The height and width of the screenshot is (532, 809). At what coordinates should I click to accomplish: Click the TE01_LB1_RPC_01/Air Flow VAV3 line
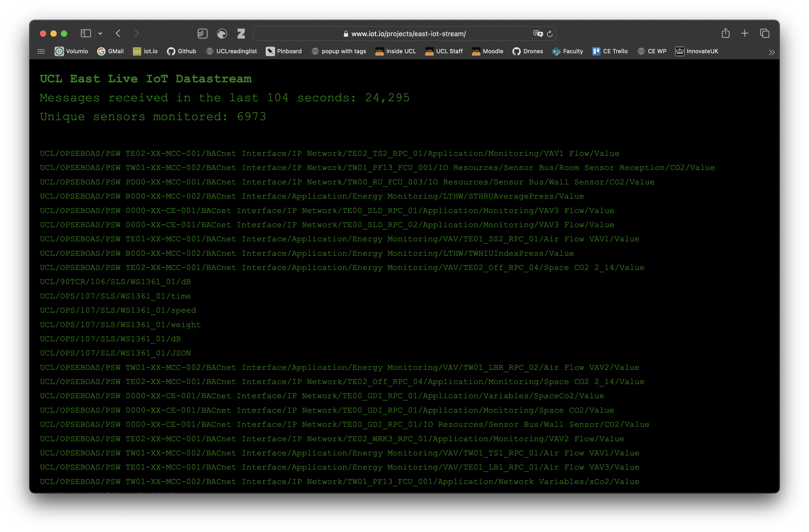[x=340, y=467]
